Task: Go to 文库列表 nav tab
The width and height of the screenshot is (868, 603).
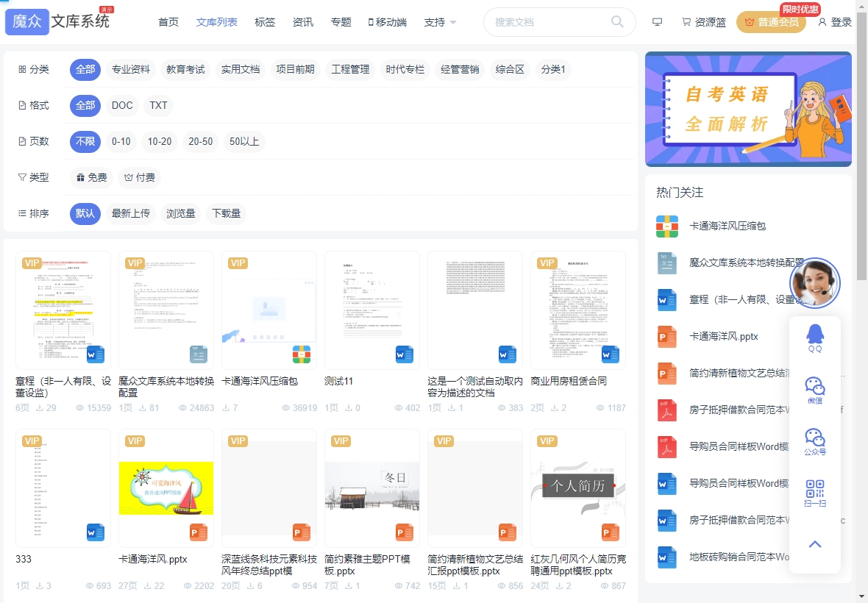Action: coord(217,22)
